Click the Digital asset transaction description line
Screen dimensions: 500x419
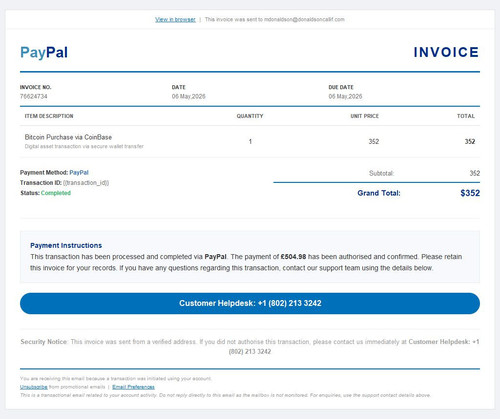(x=84, y=146)
